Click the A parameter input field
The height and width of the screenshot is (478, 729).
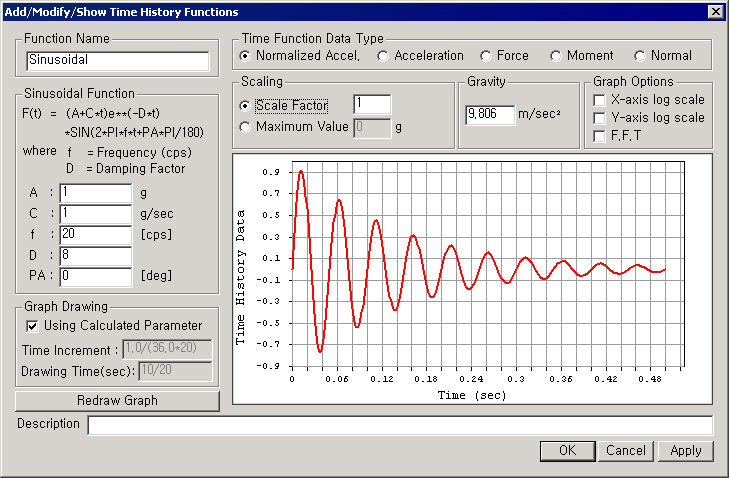pos(96,193)
